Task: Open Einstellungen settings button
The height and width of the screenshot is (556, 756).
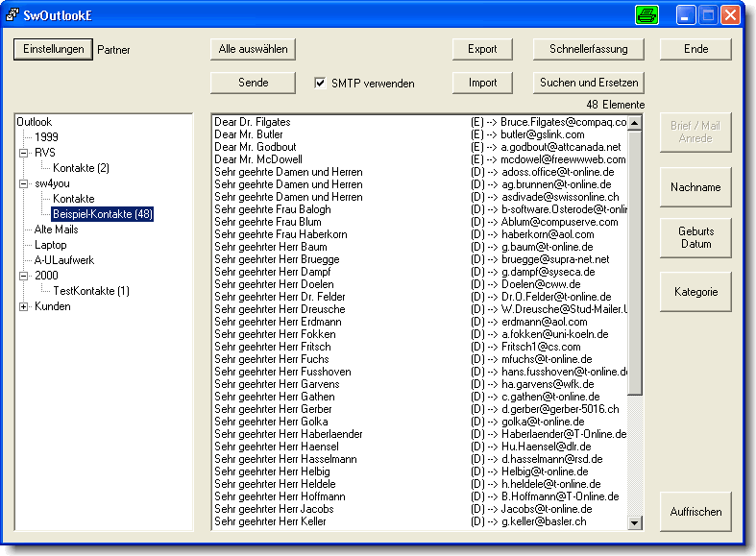Action: 53,49
